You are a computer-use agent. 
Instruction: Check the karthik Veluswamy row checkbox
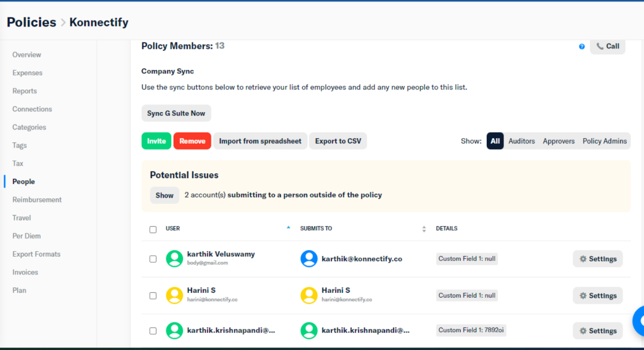click(x=153, y=259)
